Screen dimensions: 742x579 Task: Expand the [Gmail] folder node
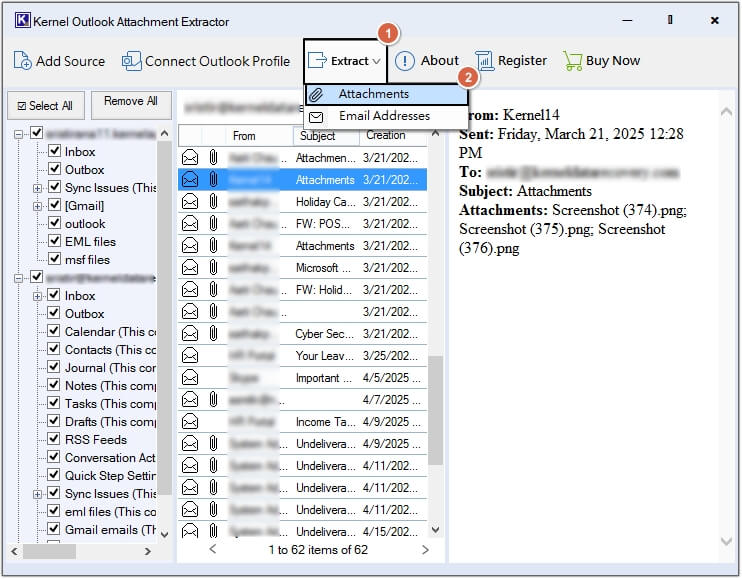(x=37, y=206)
